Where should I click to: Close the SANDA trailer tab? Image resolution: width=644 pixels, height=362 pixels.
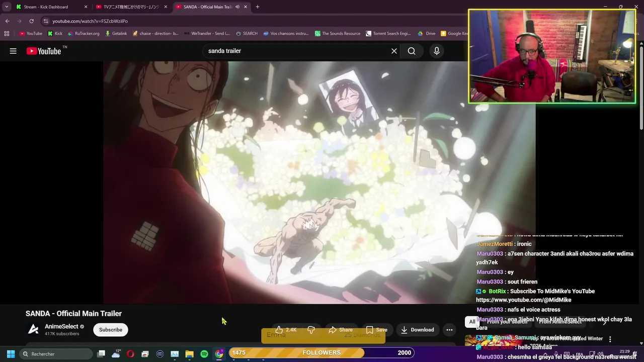click(245, 7)
